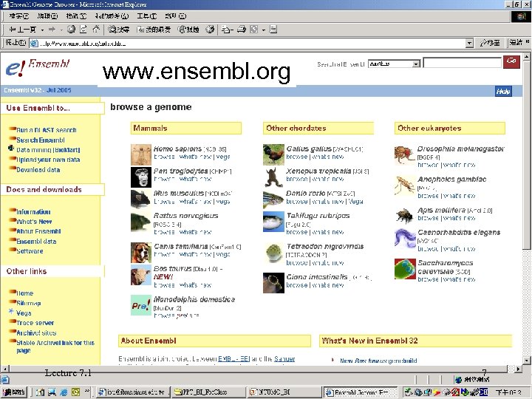Click the Ciona intestinalis image
Image resolution: width=532 pixels, height=399 pixels.
point(273,283)
